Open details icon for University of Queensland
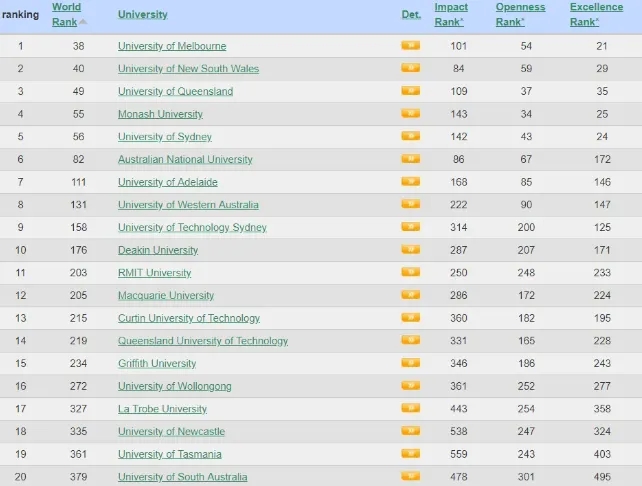642x486 pixels. tap(411, 90)
